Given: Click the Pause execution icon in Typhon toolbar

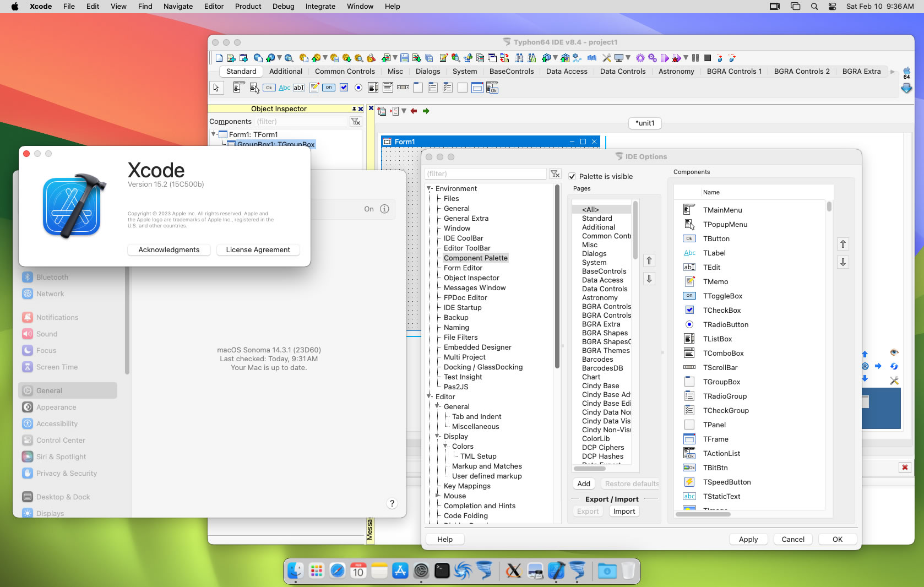Looking at the screenshot, I should (x=695, y=58).
